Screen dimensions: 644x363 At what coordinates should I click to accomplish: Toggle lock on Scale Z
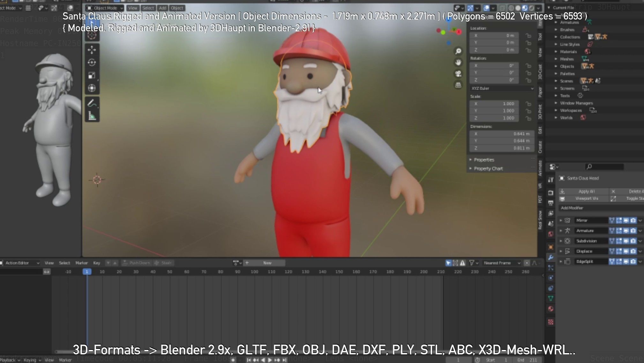528,118
